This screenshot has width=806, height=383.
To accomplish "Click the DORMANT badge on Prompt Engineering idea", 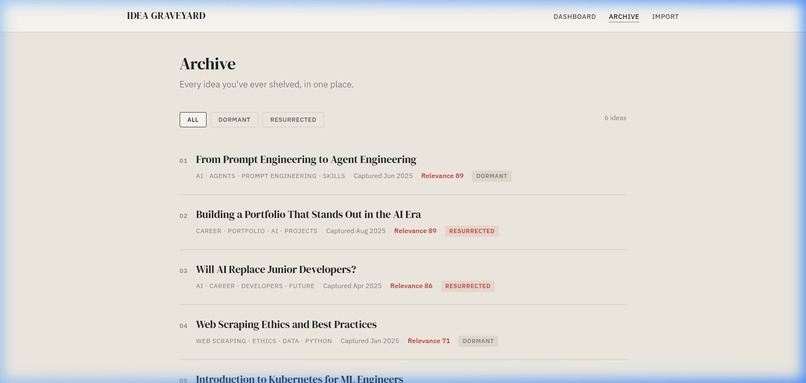I will pos(491,176).
